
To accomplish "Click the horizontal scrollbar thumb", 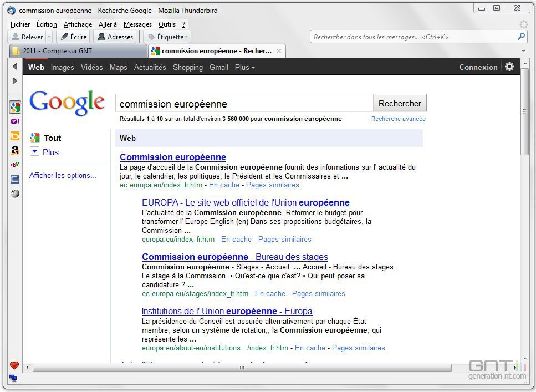I will coord(242,368).
